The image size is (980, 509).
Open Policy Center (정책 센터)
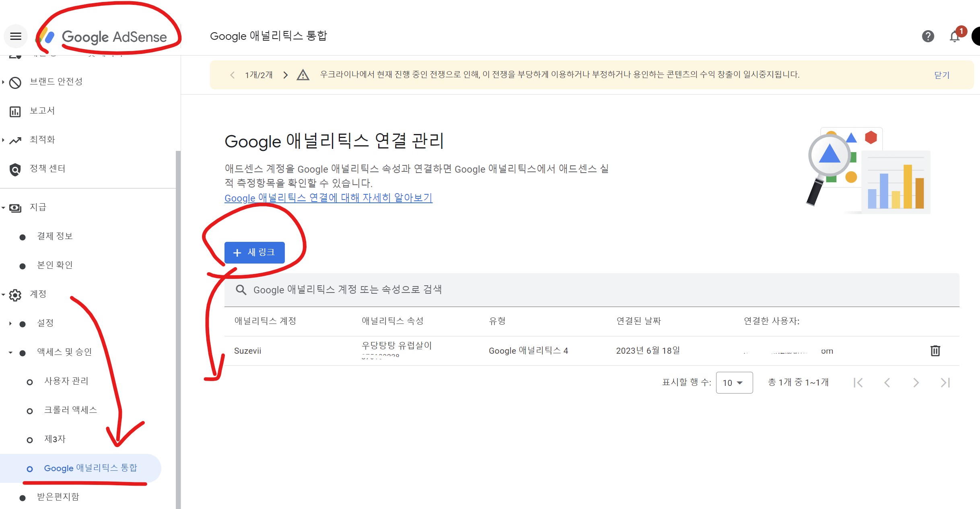(47, 169)
